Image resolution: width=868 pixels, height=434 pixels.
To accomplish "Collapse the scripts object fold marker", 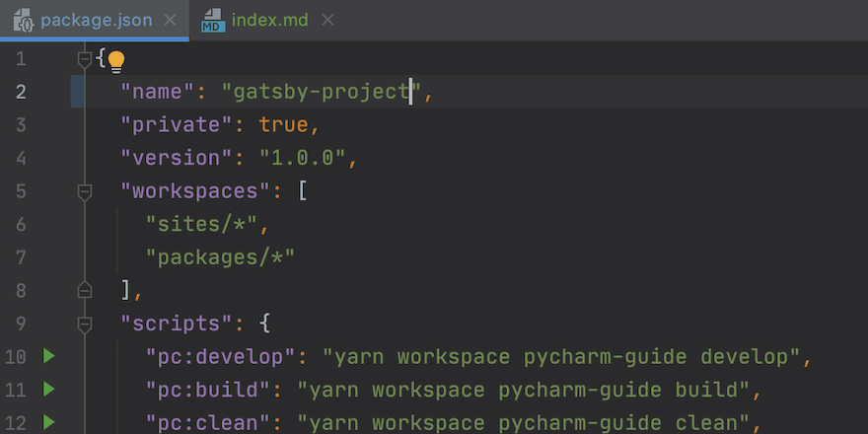I will coord(85,324).
